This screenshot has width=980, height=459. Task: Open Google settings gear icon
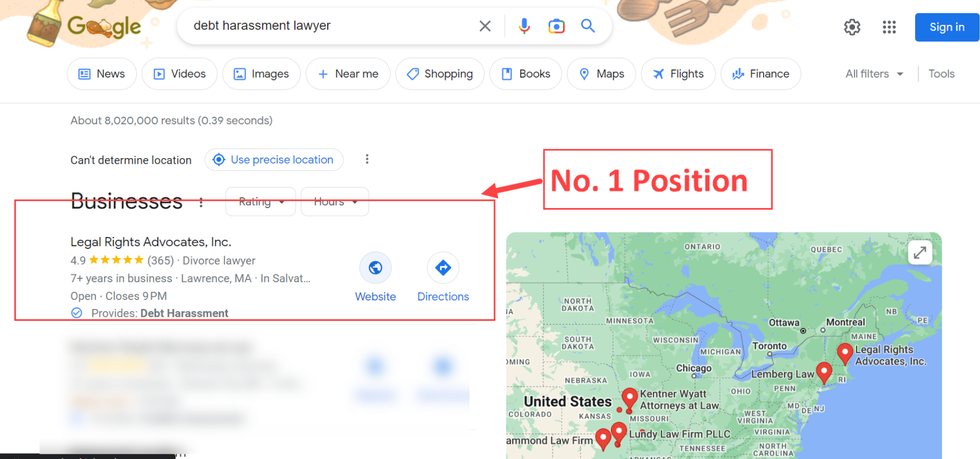pos(852,27)
